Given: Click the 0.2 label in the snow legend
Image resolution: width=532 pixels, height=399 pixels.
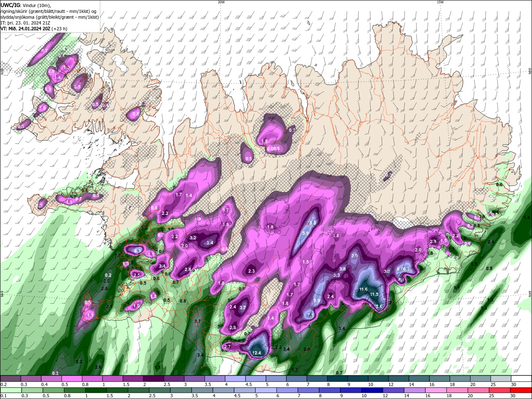Looking at the screenshot, I should click(x=3, y=384).
